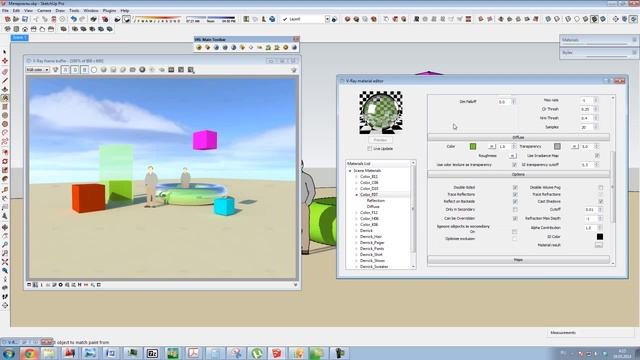Click the Cutoff value field
640x360 pixels.
pos(590,209)
